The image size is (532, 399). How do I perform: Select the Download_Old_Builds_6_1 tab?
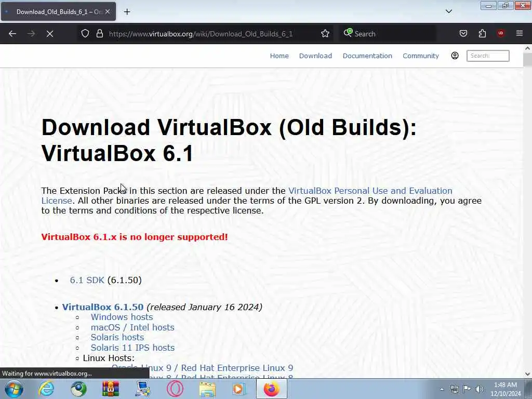pyautogui.click(x=58, y=11)
